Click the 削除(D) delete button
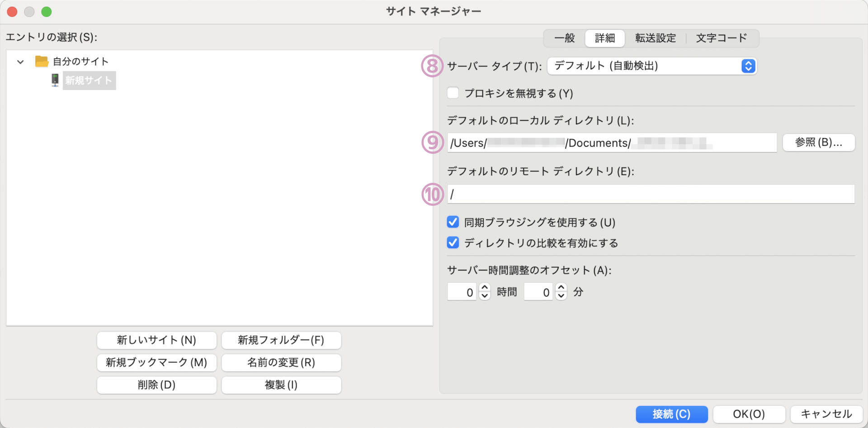868x428 pixels. [156, 385]
